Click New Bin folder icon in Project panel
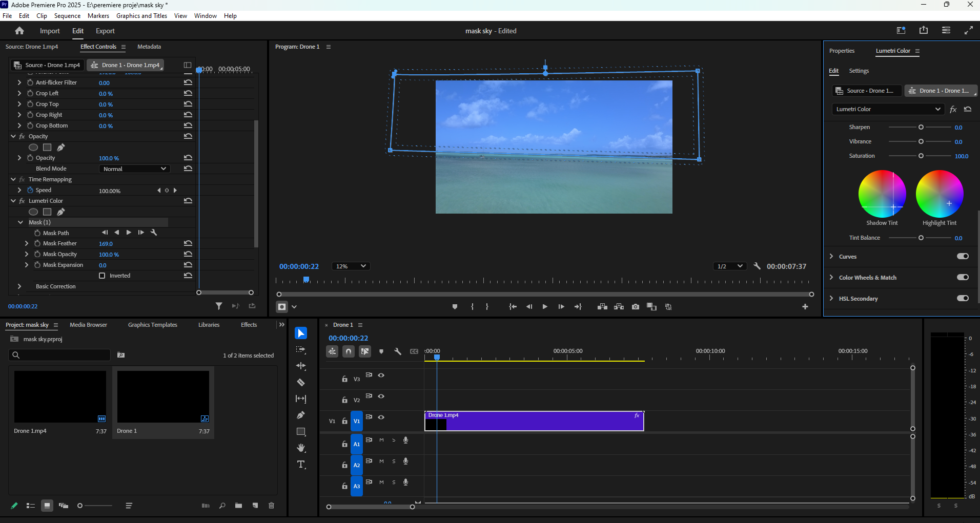980x523 pixels. pos(238,506)
